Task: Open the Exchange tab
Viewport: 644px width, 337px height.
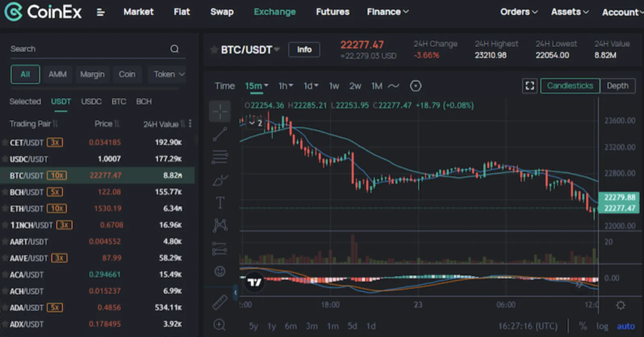Action: click(x=275, y=12)
